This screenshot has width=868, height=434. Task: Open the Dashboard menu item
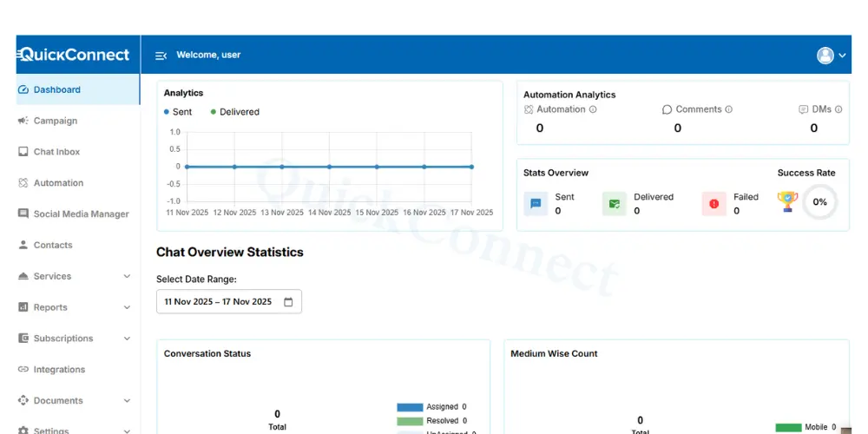[78, 89]
